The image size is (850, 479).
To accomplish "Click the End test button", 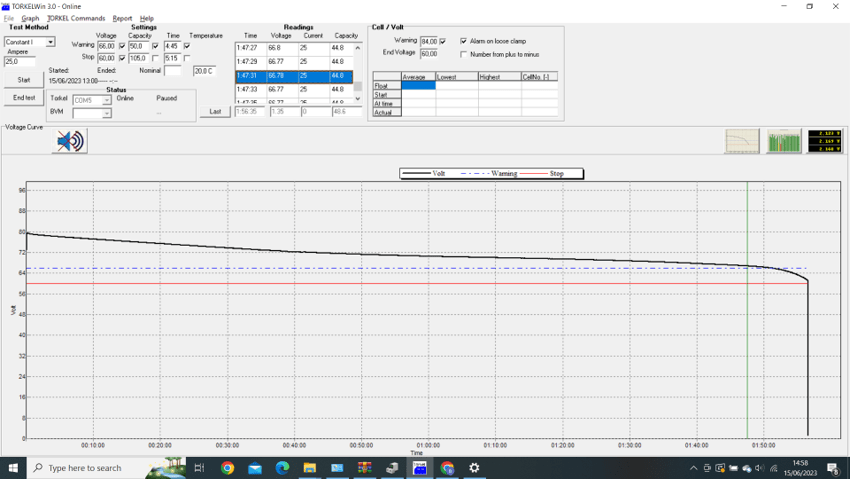I will click(x=24, y=98).
